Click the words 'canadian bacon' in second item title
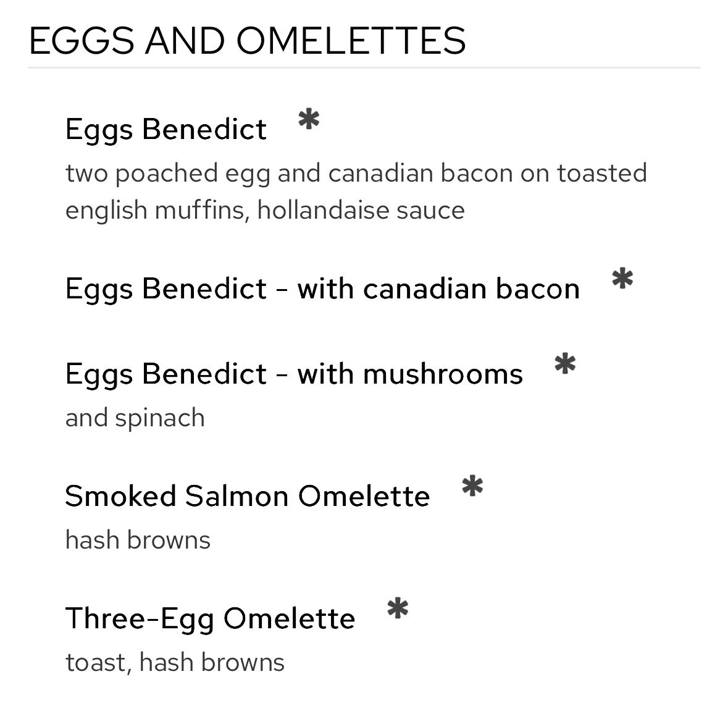This screenshot has width=728, height=716. pos(472,289)
